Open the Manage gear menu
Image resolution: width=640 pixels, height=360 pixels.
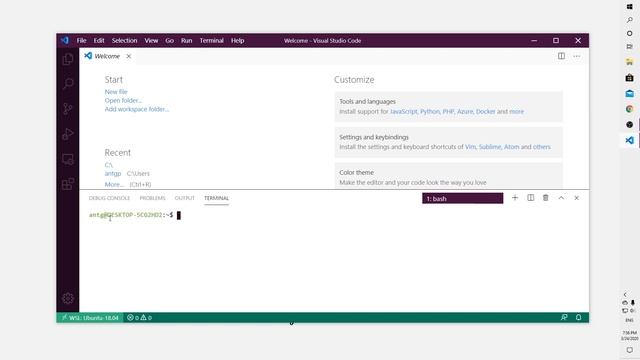point(68,298)
